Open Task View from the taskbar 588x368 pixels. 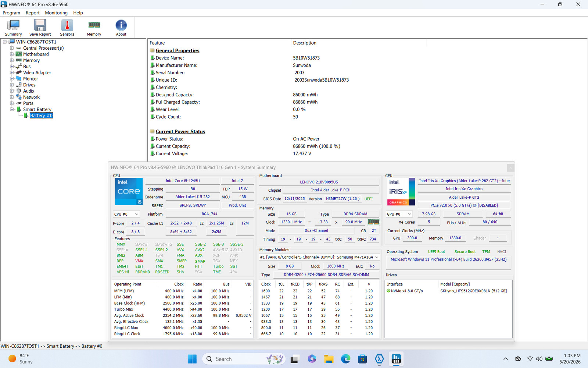[295, 359]
